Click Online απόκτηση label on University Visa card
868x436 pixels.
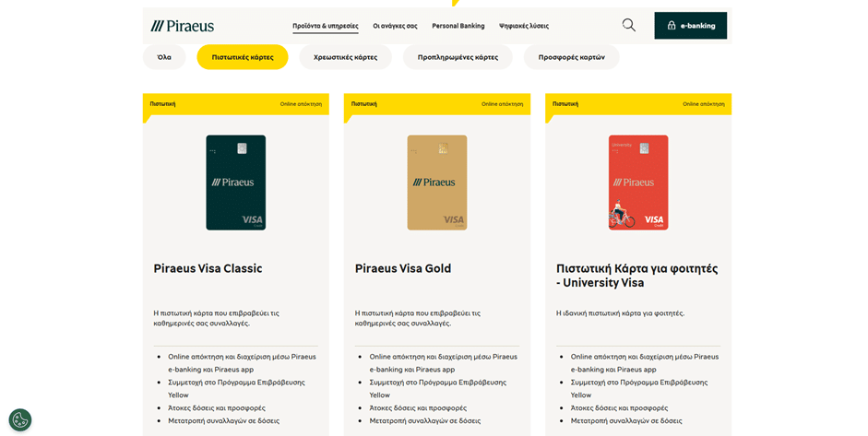coord(703,104)
